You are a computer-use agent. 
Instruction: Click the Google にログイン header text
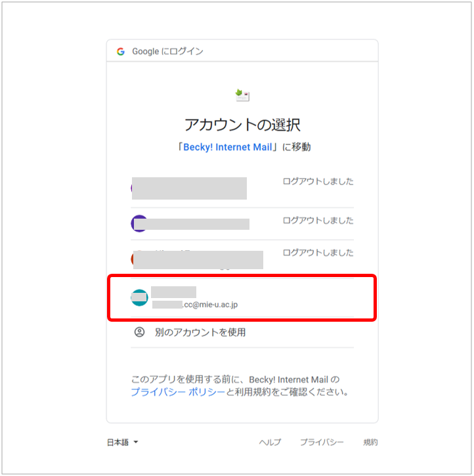click(x=167, y=52)
